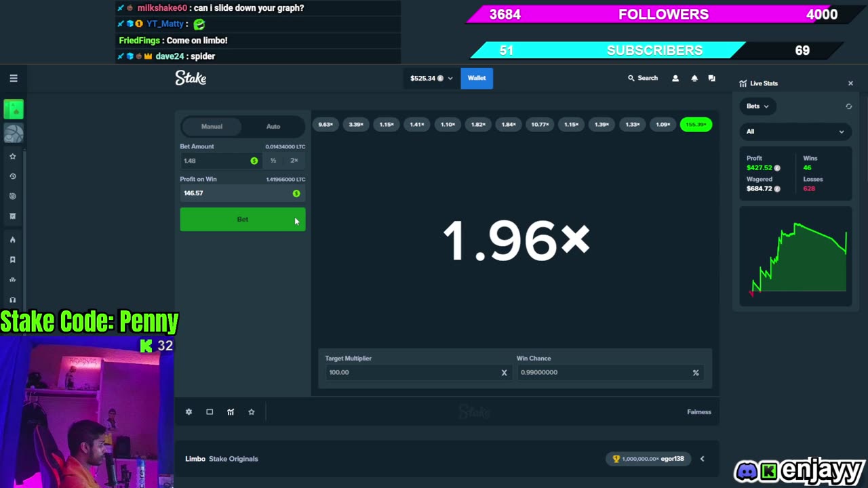Click the Win Chance input field
868x488 pixels.
pos(610,372)
